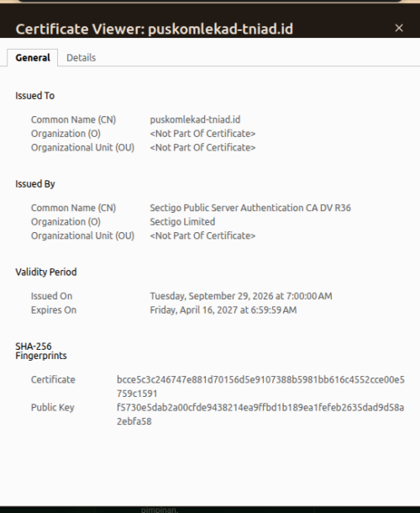Click the September 29, 2026 issued date
The width and height of the screenshot is (420, 513).
tap(241, 296)
